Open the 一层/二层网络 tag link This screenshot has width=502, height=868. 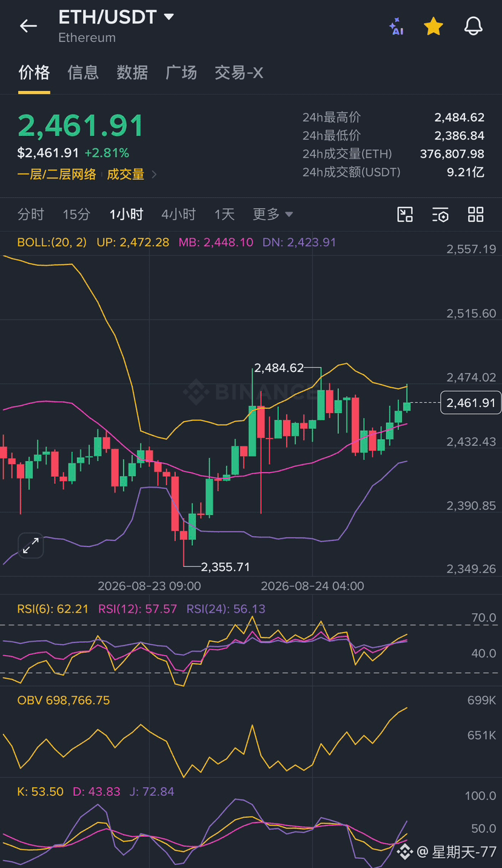pos(57,175)
